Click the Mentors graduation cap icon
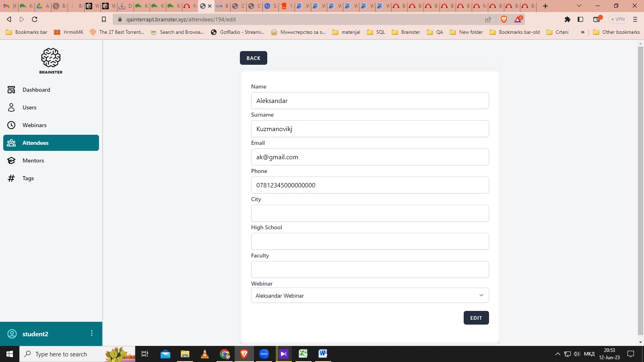 pos(11,160)
